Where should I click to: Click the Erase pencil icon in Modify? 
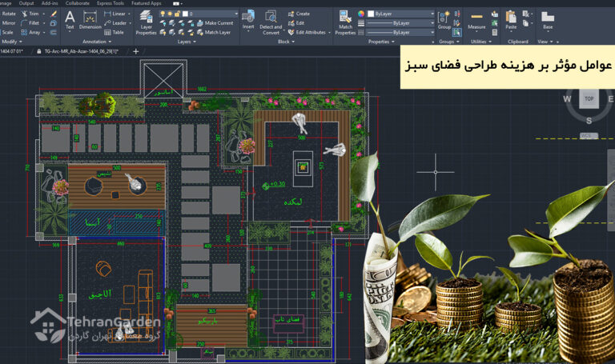pos(54,14)
